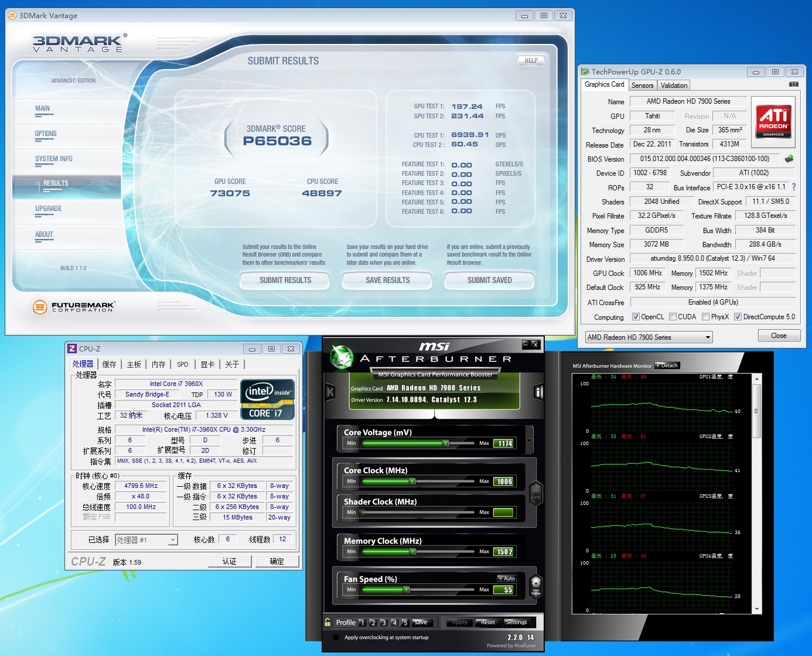This screenshot has height=656, width=812.
Task: Switch to the Sensors tab in GPU-Z
Action: (642, 86)
